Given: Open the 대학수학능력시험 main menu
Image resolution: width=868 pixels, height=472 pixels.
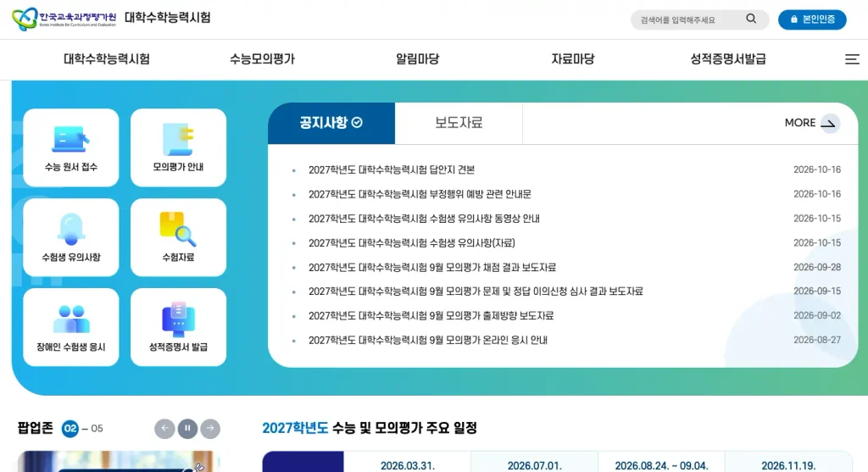Looking at the screenshot, I should pyautogui.click(x=107, y=59).
